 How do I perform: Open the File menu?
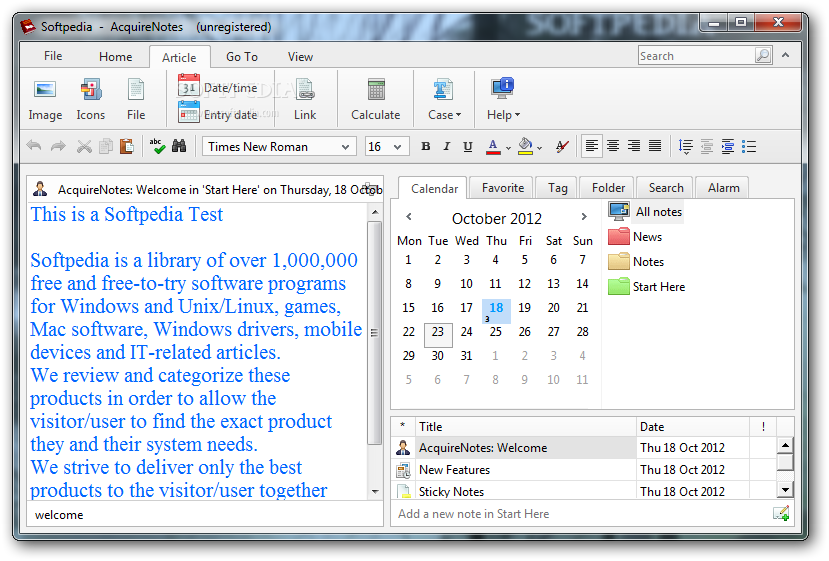53,56
